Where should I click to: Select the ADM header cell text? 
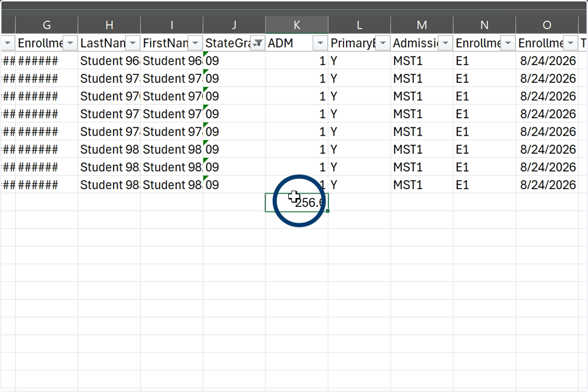click(x=281, y=43)
